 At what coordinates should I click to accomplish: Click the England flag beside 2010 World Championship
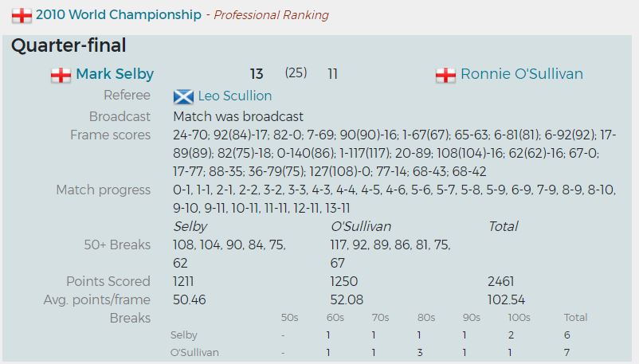tap(22, 15)
